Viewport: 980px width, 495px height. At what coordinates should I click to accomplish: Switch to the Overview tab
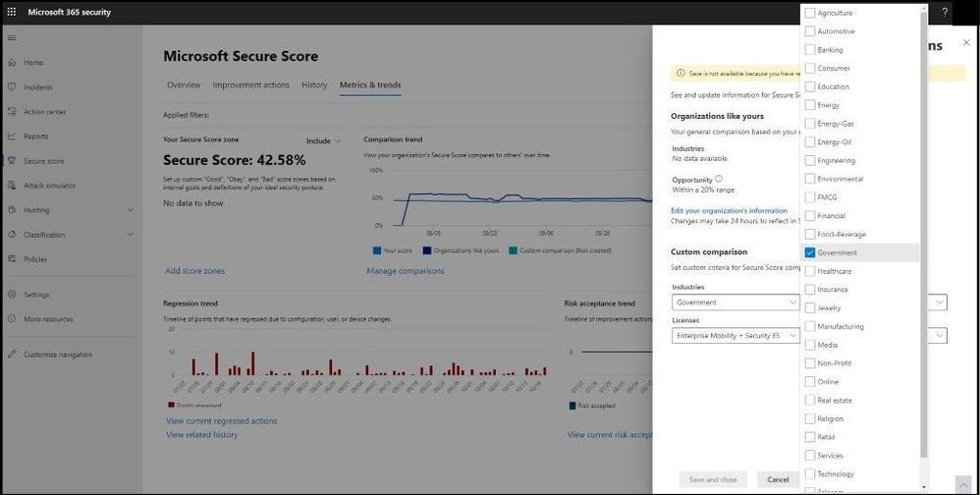coord(184,85)
